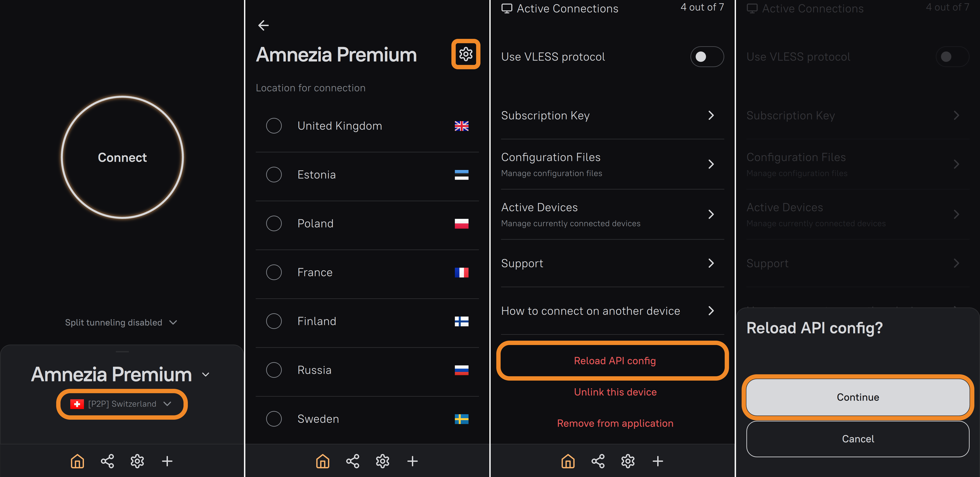Tap the plus icon below Remove from application

click(x=658, y=461)
